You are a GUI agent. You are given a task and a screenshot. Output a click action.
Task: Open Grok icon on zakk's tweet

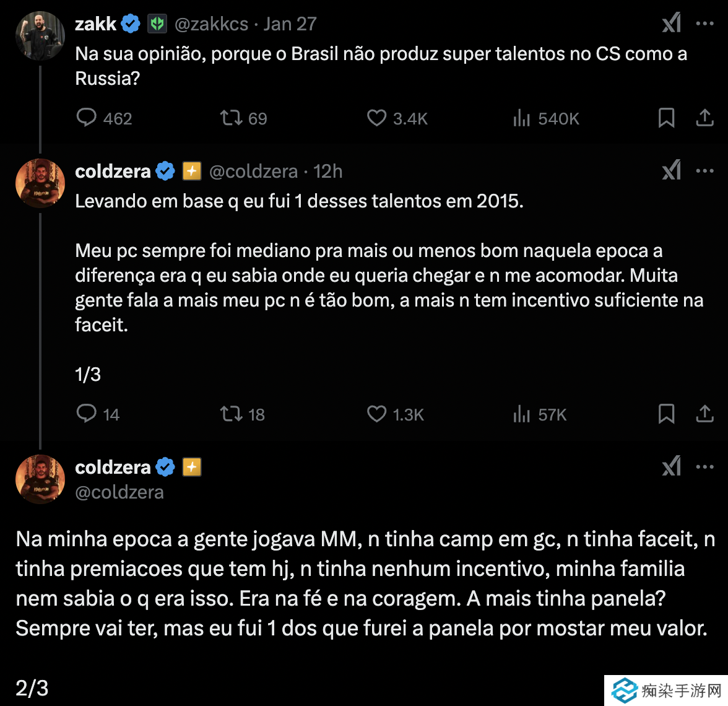click(672, 24)
